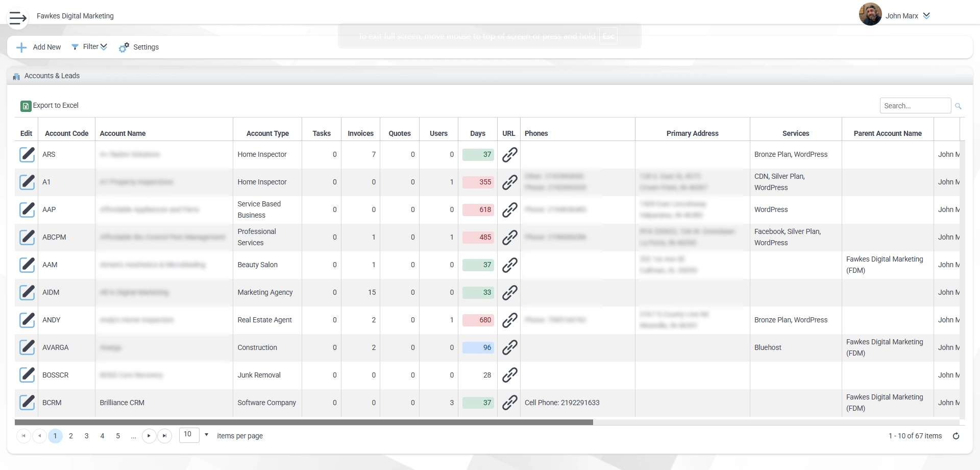The width and height of the screenshot is (980, 470).
Task: Open the URL link icon on the ARS row
Action: click(x=509, y=155)
